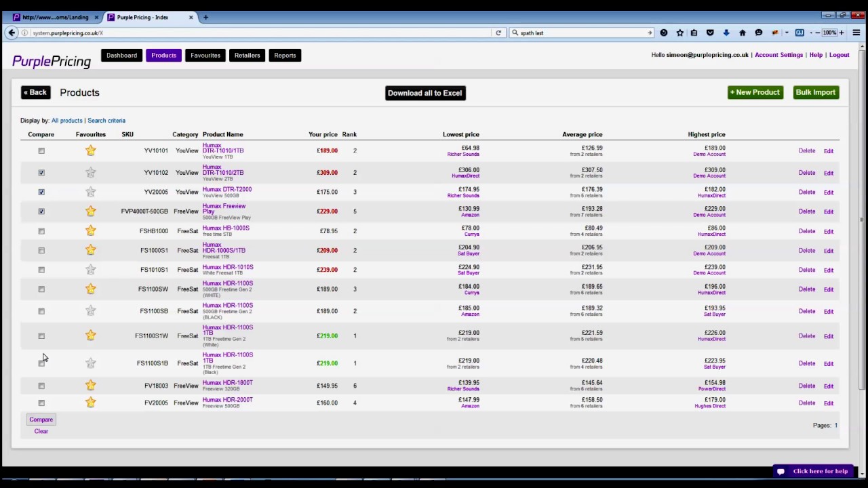Toggle favourite star for SKU FS1100S1W
The image size is (868, 488).
[x=91, y=335]
